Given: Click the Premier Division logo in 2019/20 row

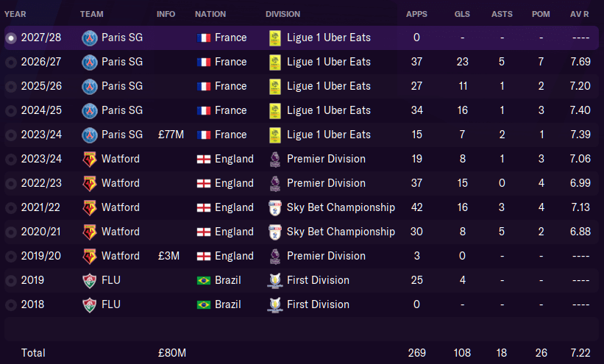Looking at the screenshot, I should [275, 256].
